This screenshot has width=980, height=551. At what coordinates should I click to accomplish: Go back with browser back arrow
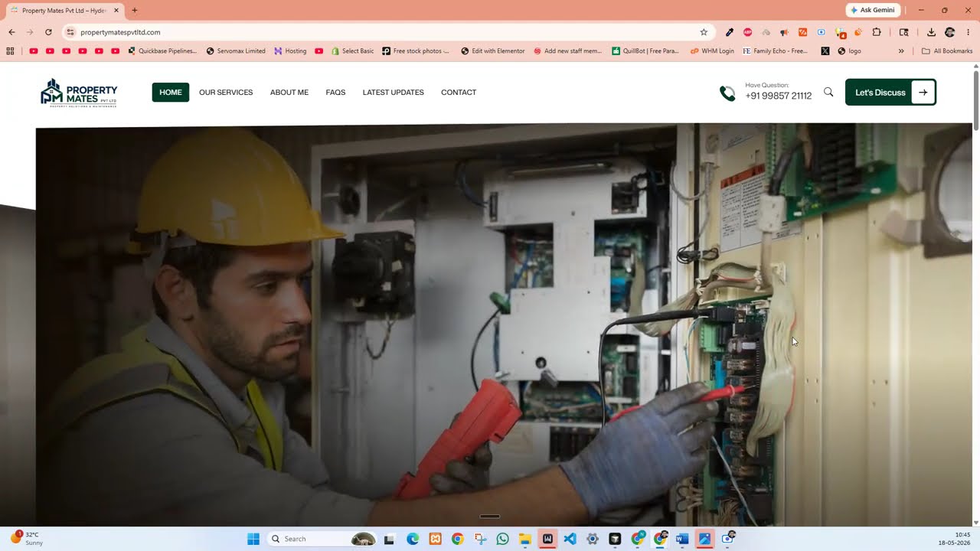point(11,32)
